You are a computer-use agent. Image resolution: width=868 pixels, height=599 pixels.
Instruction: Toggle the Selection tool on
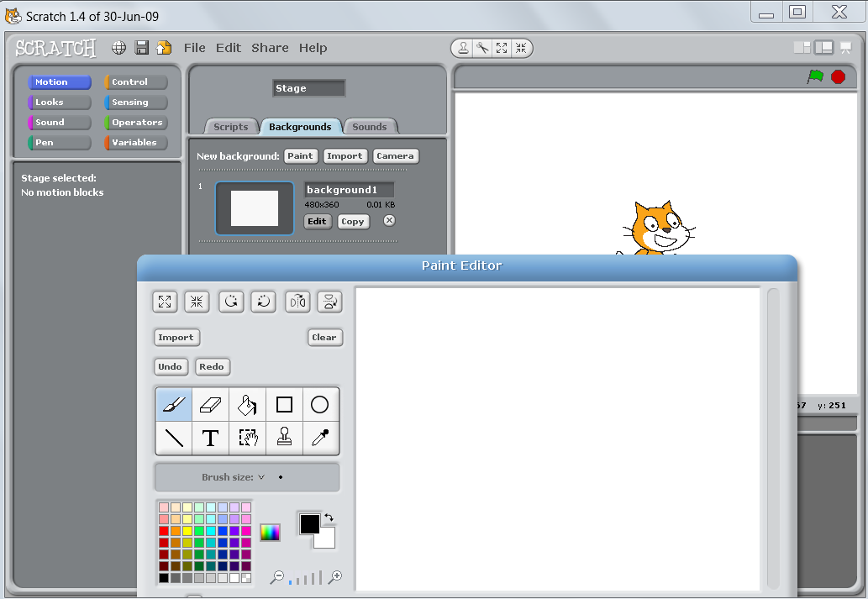point(247,438)
